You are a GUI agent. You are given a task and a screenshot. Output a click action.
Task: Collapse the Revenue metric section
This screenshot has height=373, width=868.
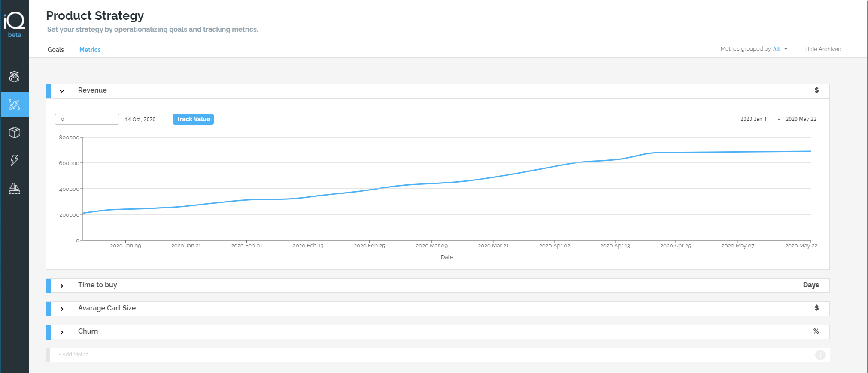click(x=62, y=91)
